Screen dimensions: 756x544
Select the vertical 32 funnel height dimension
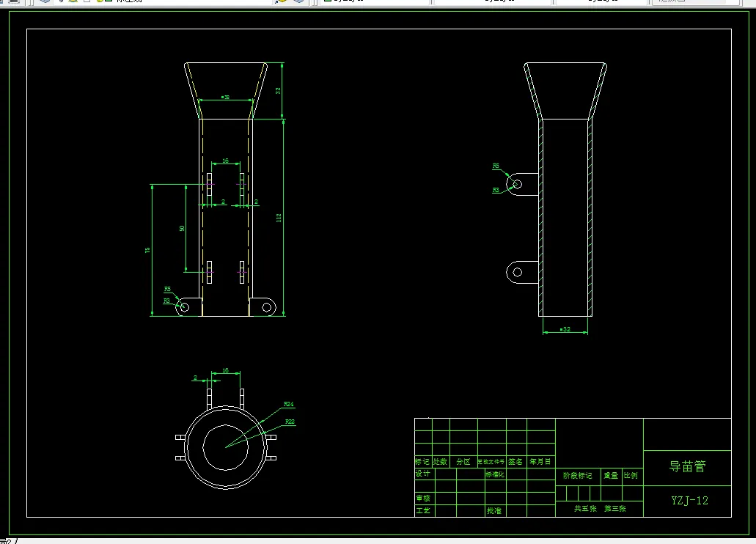pyautogui.click(x=278, y=91)
